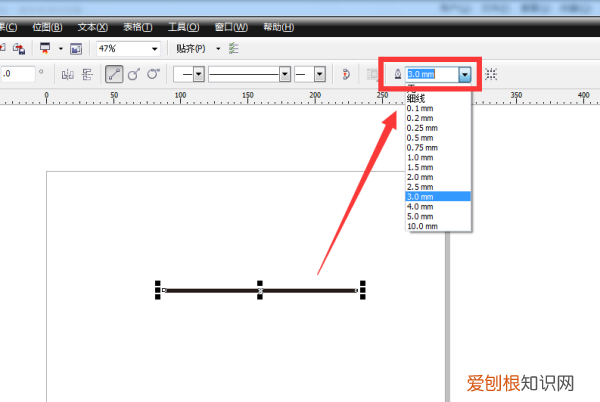Click the export icon with blue disk
The image size is (600, 402).
(19, 49)
